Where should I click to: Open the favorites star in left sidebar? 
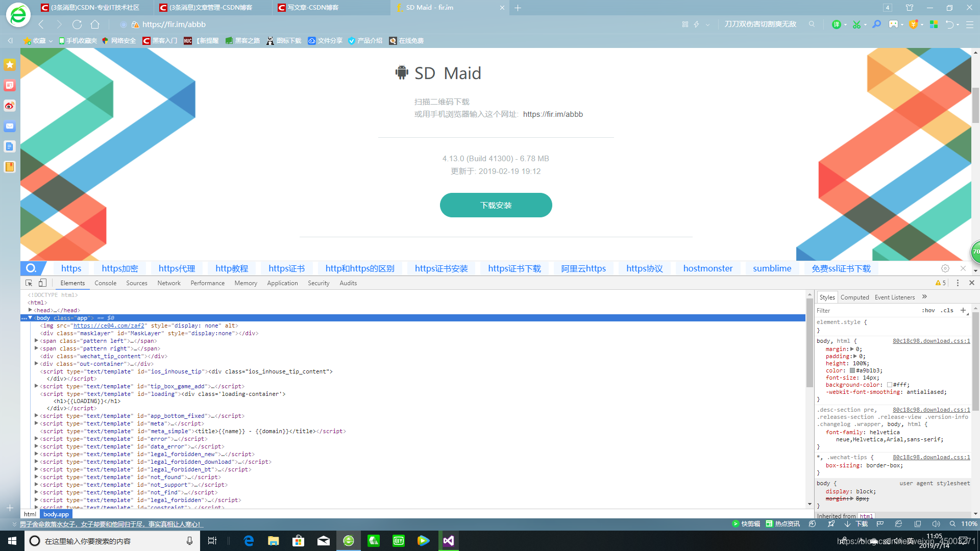10,65
